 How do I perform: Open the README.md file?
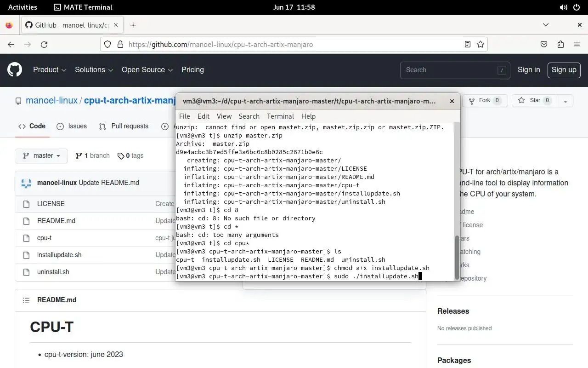(56, 221)
